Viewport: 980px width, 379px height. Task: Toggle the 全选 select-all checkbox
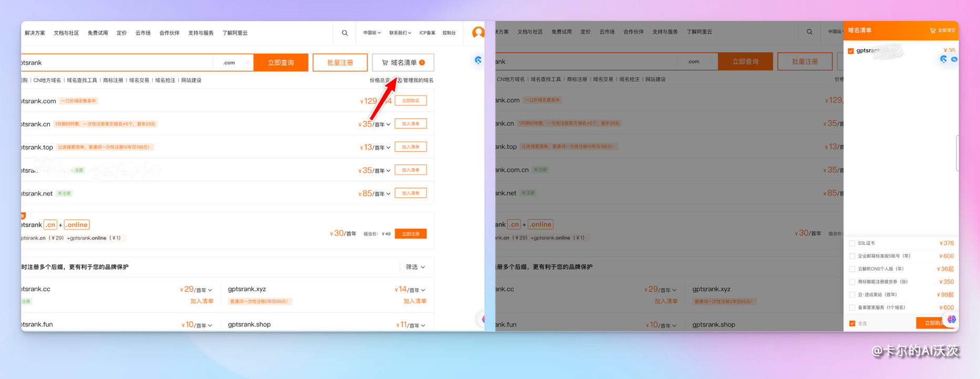852,323
